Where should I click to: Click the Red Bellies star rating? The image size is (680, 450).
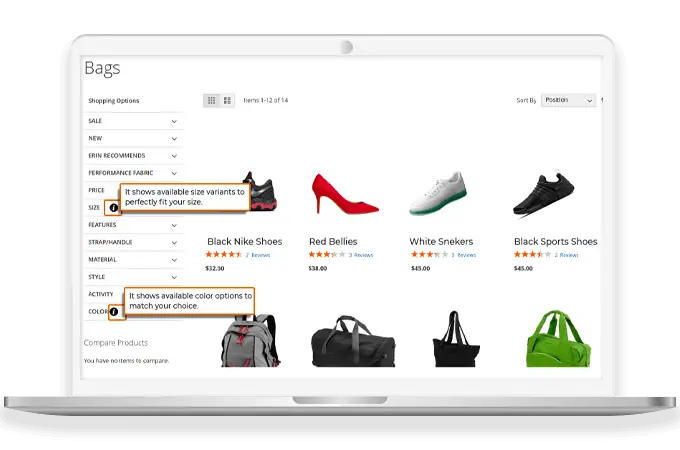[x=327, y=254]
